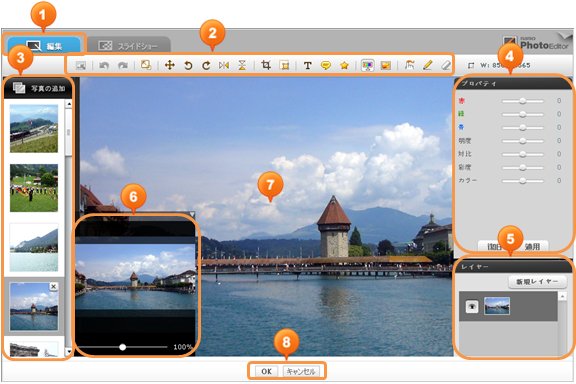The width and height of the screenshot is (576, 384).
Task: Collapse the navigator preview panel triangle
Action: click(x=192, y=214)
